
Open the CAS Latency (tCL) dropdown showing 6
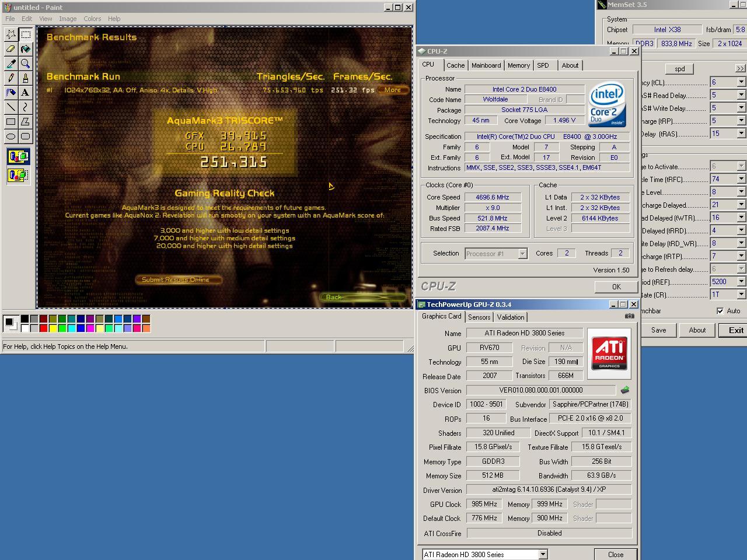coord(741,82)
